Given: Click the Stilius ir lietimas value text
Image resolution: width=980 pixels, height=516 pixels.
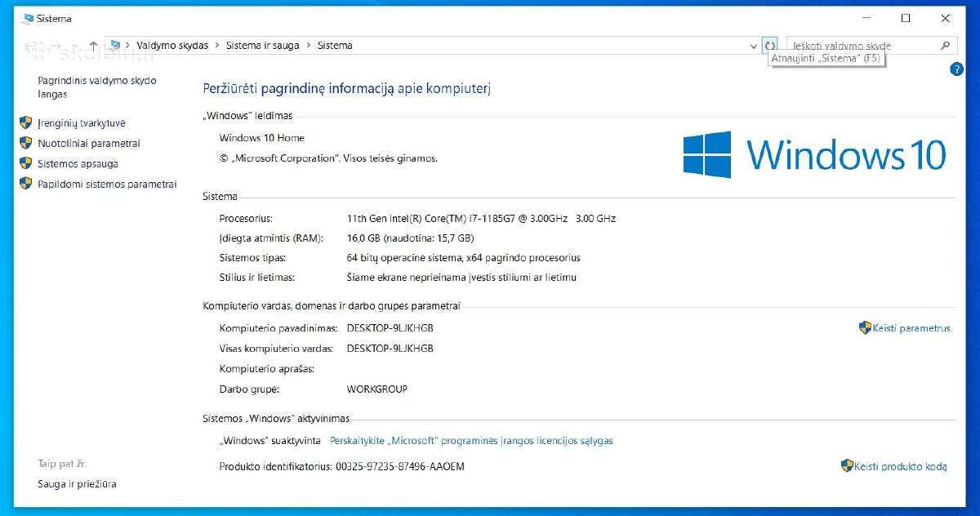Looking at the screenshot, I should (x=461, y=278).
